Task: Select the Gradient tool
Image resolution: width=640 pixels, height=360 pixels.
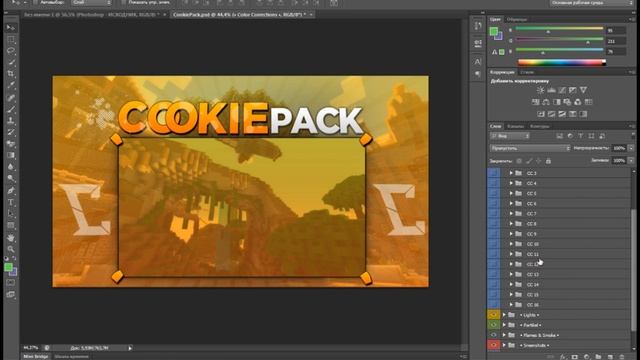Action: 11,155
